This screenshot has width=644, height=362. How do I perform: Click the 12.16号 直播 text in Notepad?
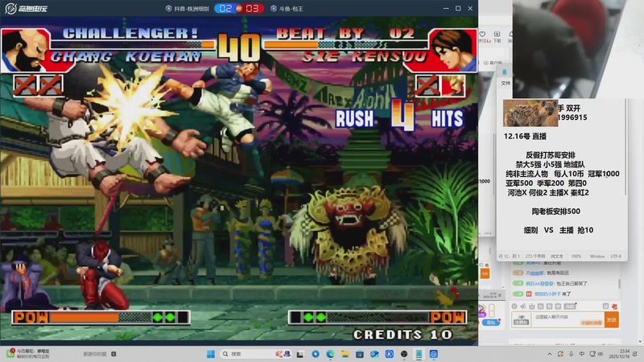(x=525, y=136)
